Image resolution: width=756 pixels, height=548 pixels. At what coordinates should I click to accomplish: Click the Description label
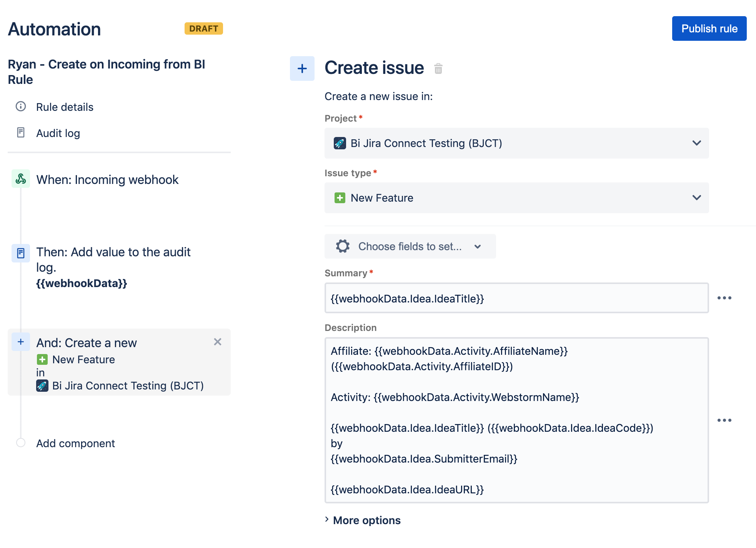coord(351,328)
